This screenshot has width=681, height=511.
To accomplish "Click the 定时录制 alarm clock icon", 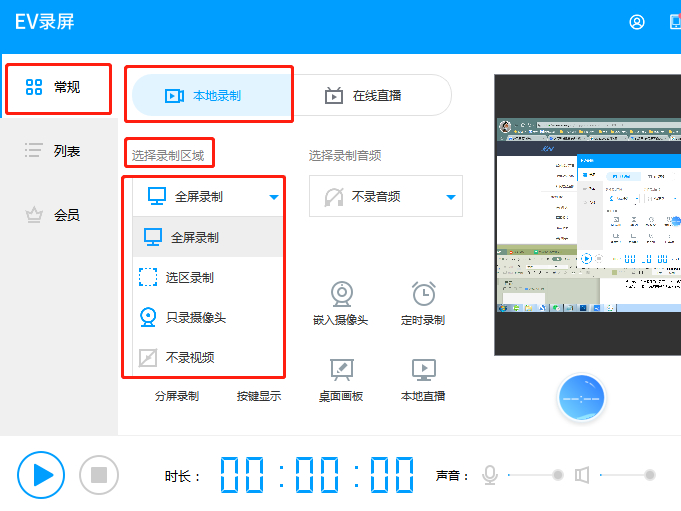I will [x=423, y=293].
